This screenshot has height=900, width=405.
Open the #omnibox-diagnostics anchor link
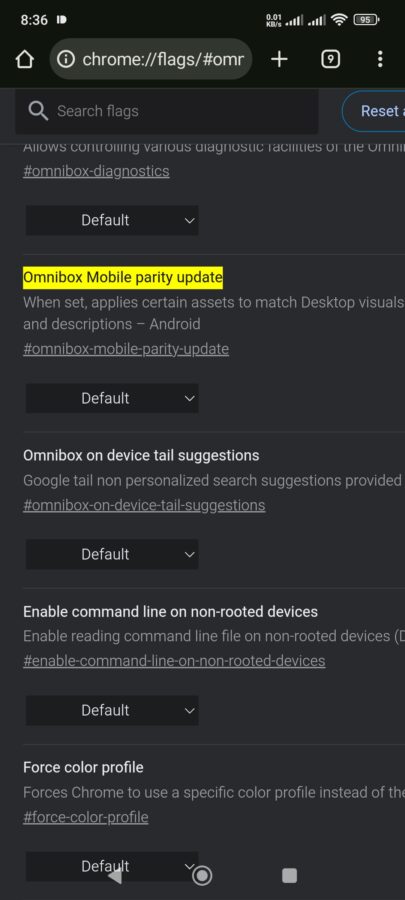click(x=96, y=171)
